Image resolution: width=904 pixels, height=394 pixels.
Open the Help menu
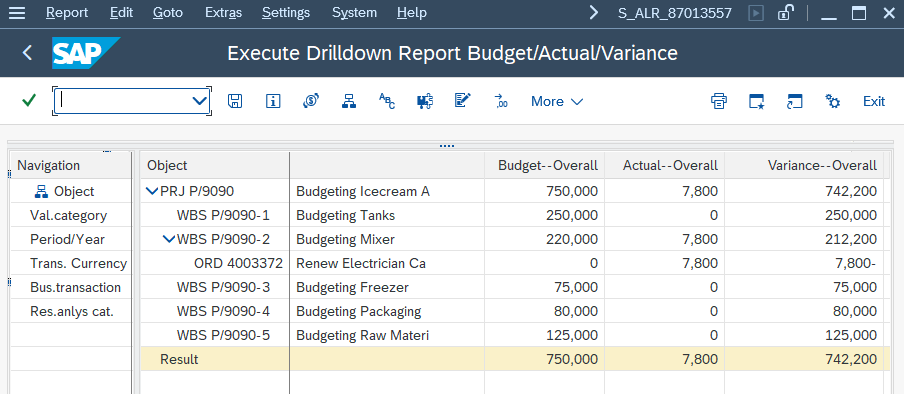412,12
